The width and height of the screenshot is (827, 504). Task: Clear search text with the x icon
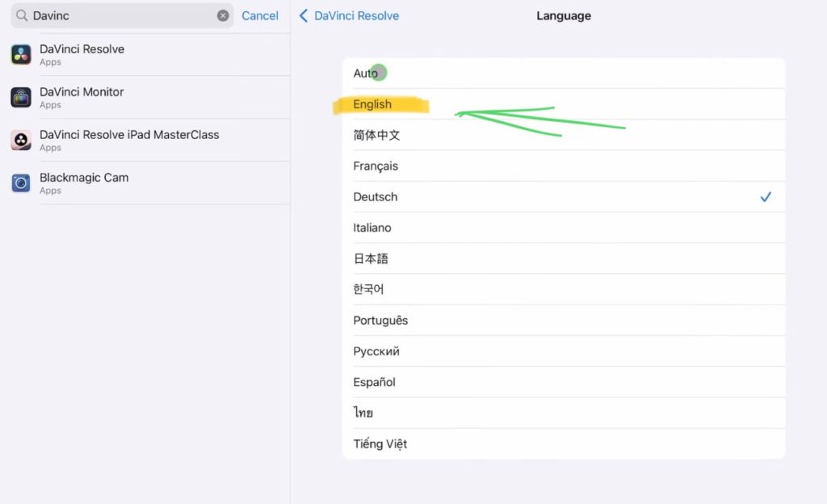click(223, 16)
